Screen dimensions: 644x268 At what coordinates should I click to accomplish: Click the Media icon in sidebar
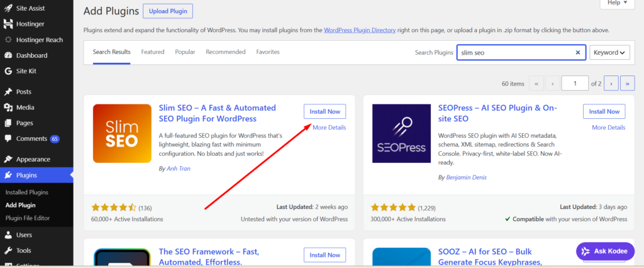[8, 108]
